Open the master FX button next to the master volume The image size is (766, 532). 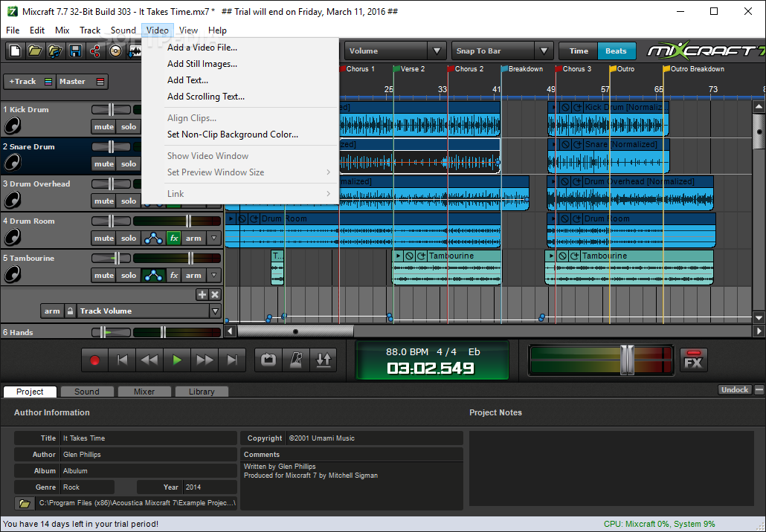coord(694,360)
